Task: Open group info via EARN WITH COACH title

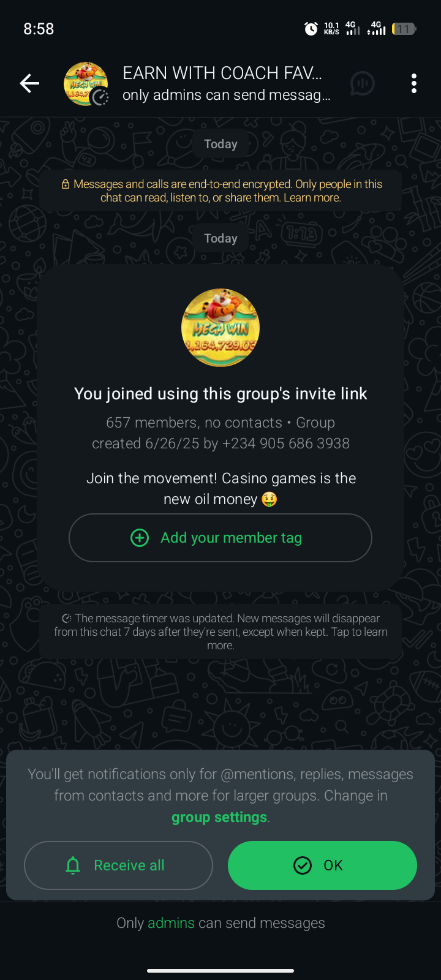Action: tap(222, 73)
